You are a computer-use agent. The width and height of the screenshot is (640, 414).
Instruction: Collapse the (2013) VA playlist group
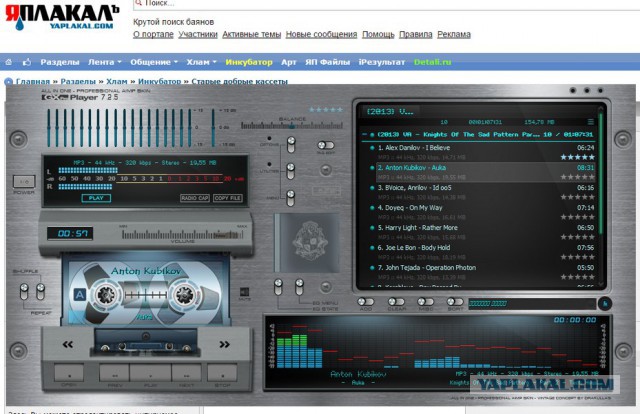tap(364, 134)
